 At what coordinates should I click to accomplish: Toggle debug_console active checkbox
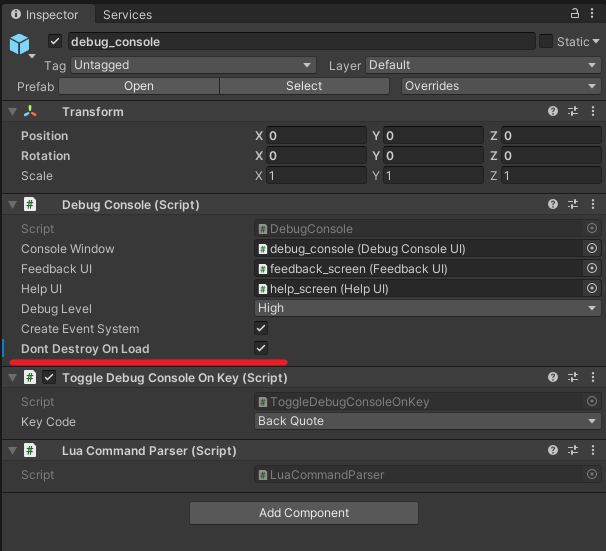(x=55, y=41)
